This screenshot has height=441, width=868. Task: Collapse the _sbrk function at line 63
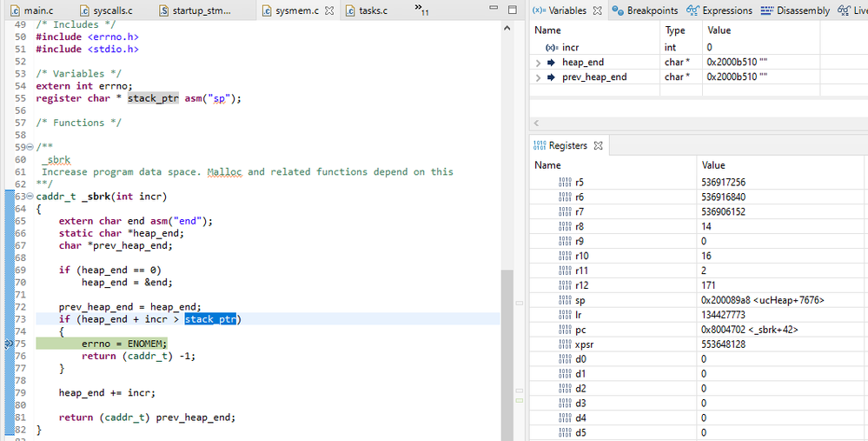(30, 197)
